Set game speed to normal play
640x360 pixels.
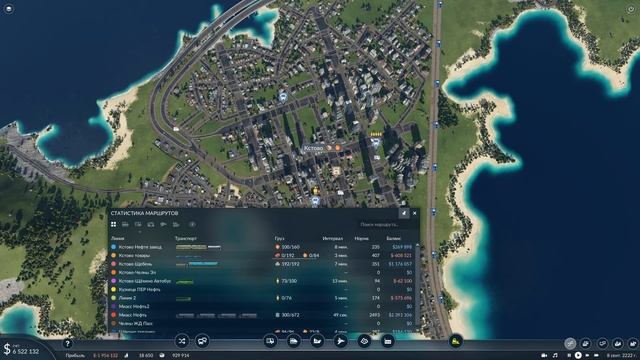point(578,356)
